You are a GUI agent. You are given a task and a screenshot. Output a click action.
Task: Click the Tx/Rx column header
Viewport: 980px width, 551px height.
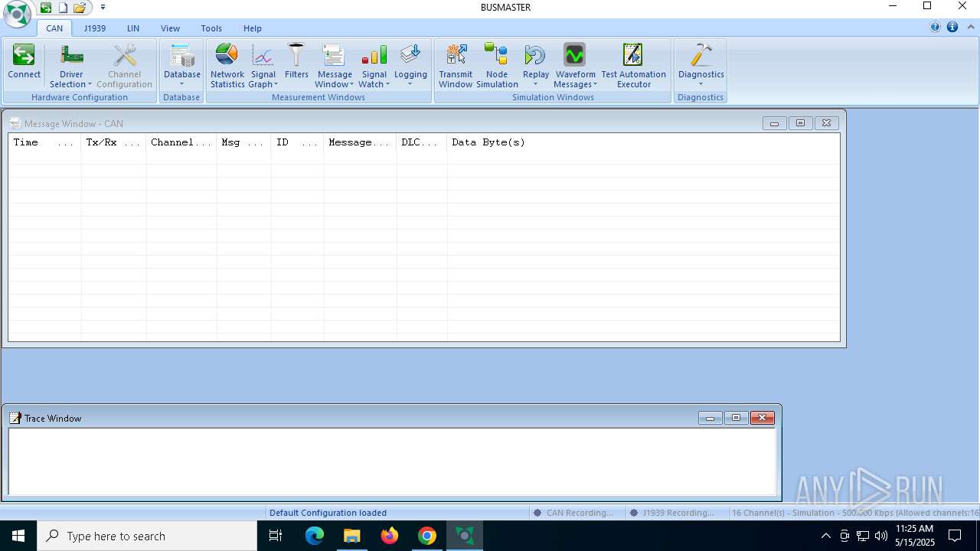113,142
